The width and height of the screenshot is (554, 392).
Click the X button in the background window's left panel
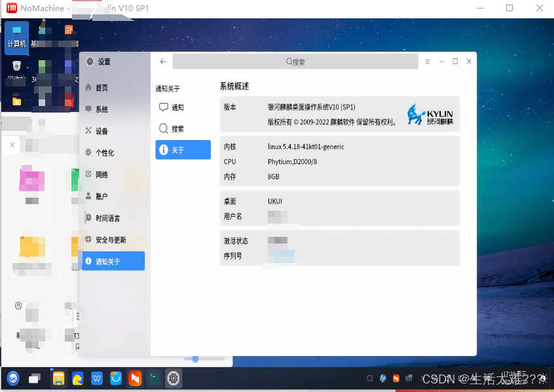pos(12,145)
